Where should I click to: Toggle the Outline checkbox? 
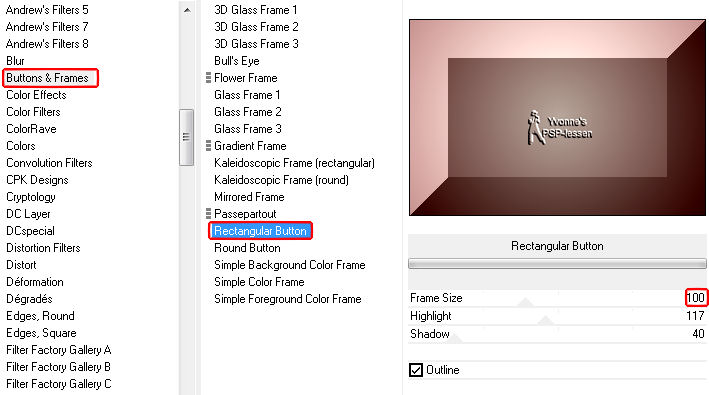416,370
